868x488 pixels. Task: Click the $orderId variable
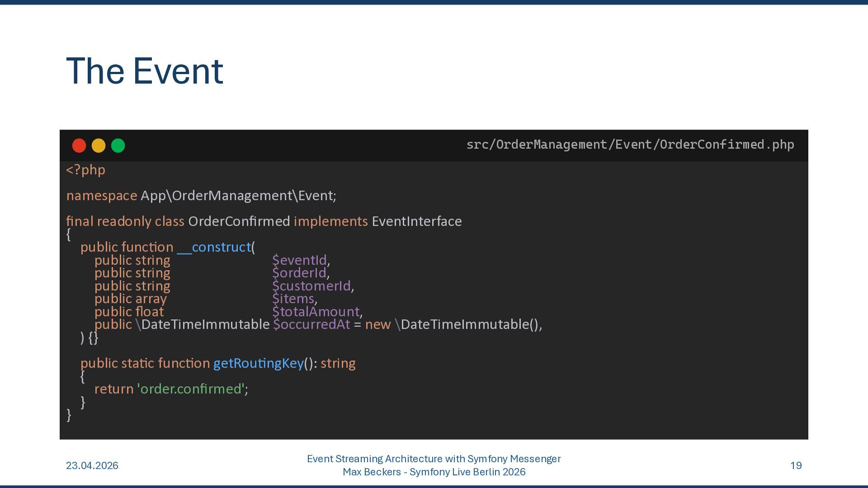(x=299, y=273)
